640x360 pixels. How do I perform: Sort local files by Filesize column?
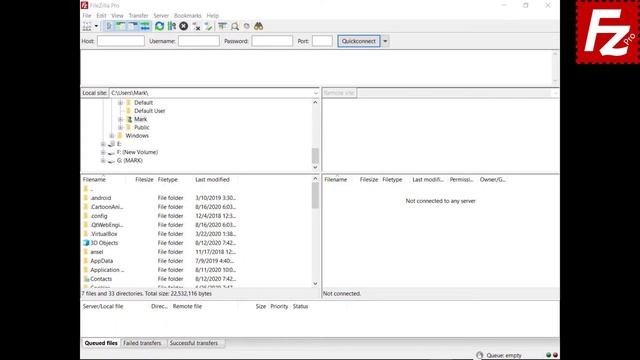pyautogui.click(x=144, y=180)
